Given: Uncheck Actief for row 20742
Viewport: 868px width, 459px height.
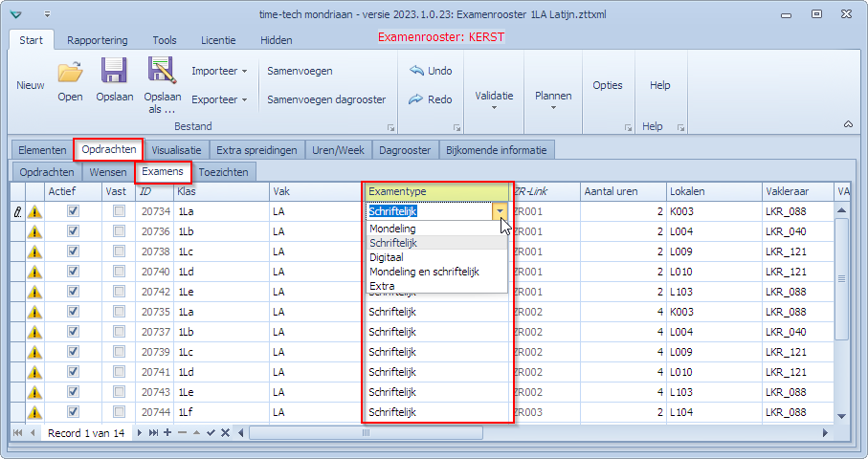Looking at the screenshot, I should coord(73,292).
